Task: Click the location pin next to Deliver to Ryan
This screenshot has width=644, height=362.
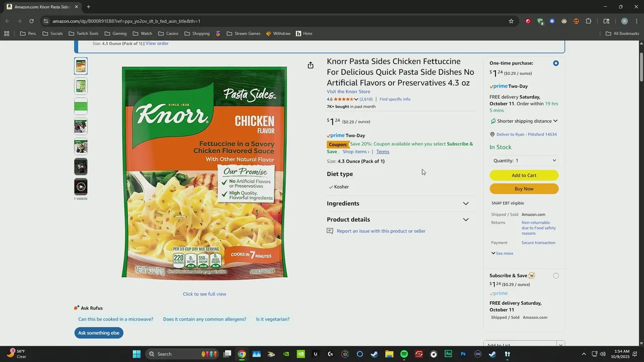Action: pos(492,134)
